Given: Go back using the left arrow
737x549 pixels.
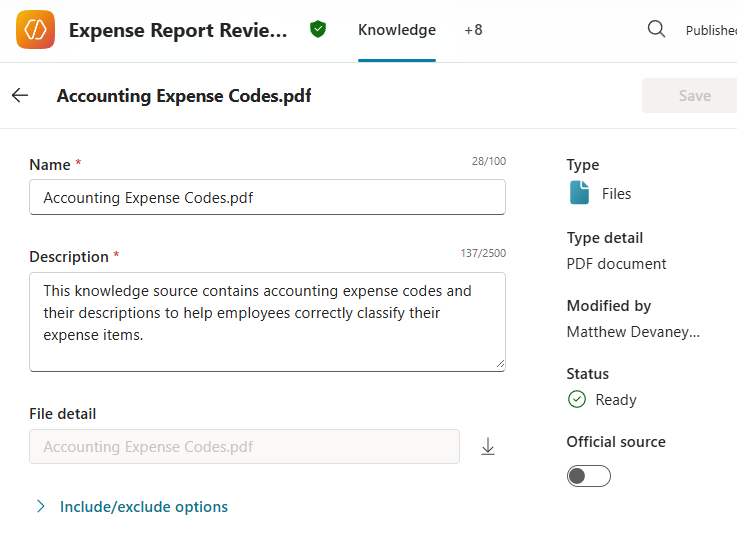Looking at the screenshot, I should tap(20, 96).
